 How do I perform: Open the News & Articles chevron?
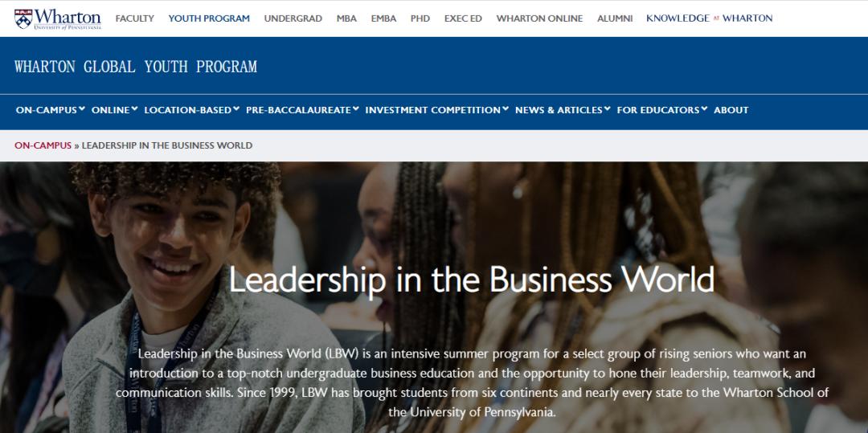pos(608,109)
